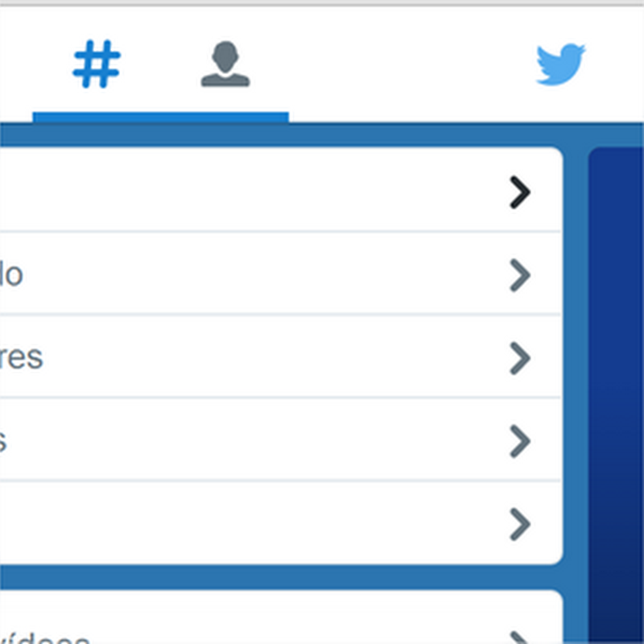Expand chevron on row ending with "s"
This screenshot has width=644, height=644.
(520, 441)
